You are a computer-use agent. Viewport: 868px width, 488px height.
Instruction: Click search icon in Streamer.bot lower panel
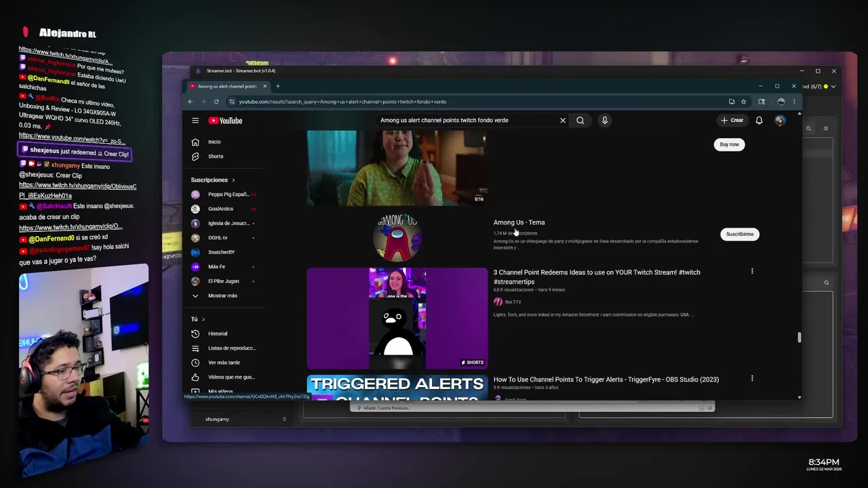pyautogui.click(x=826, y=283)
